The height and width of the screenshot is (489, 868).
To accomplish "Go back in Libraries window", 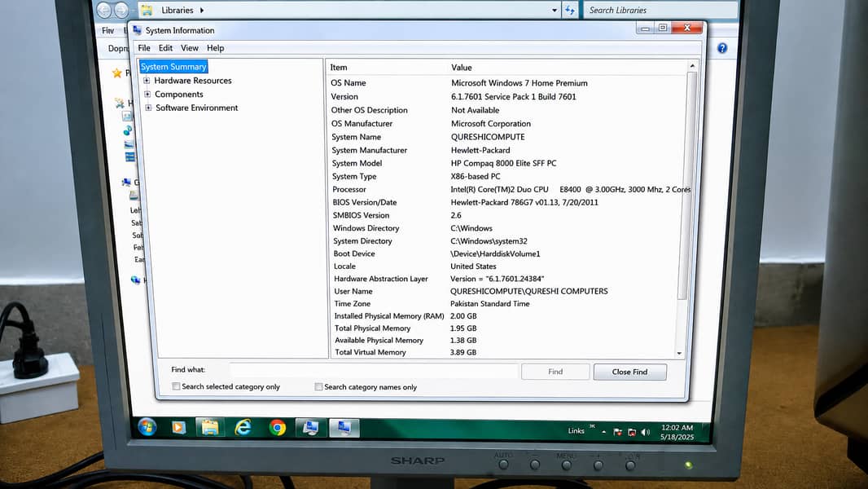I will [x=104, y=10].
